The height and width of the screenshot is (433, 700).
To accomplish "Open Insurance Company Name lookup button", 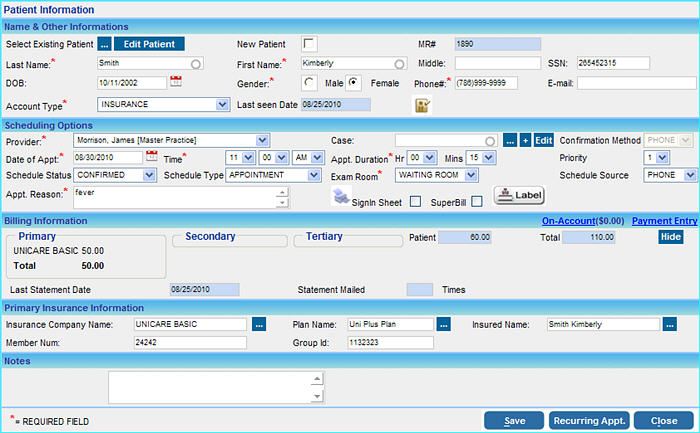I will tap(258, 324).
